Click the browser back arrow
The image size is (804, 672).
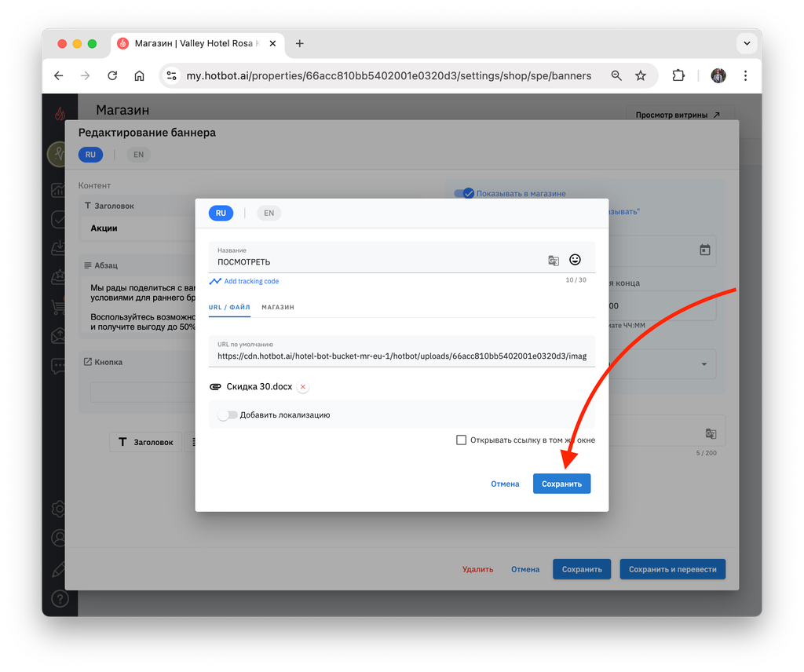tap(58, 76)
